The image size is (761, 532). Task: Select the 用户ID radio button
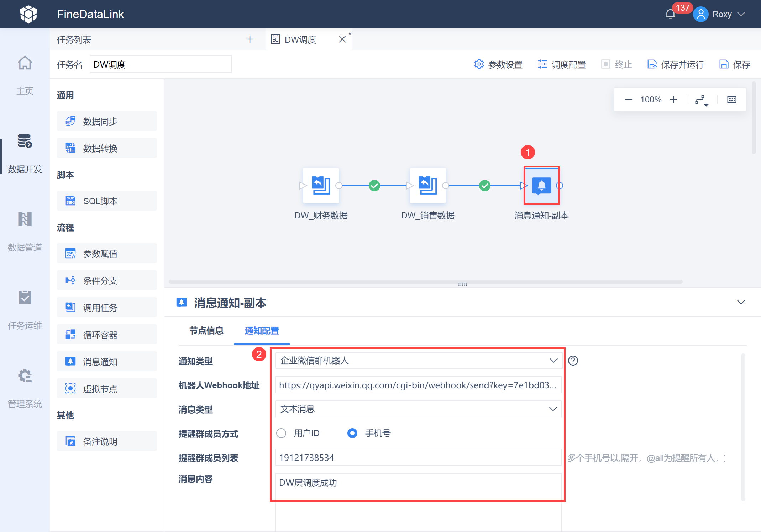point(281,433)
